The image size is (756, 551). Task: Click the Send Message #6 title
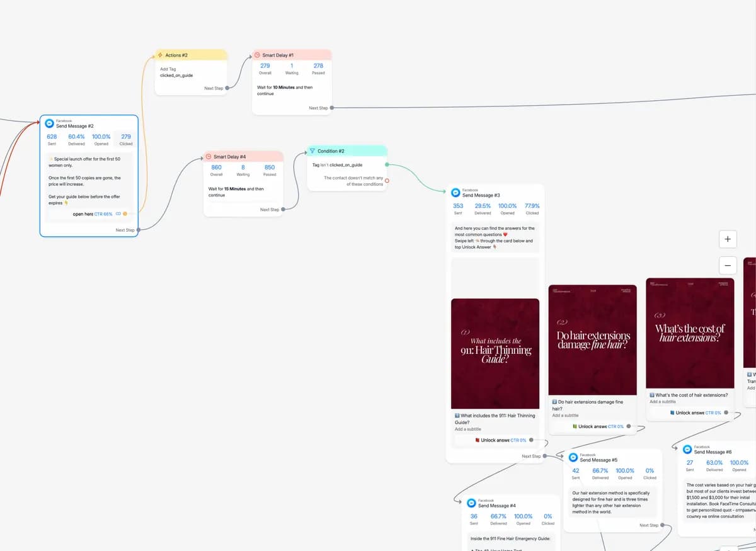click(x=713, y=452)
